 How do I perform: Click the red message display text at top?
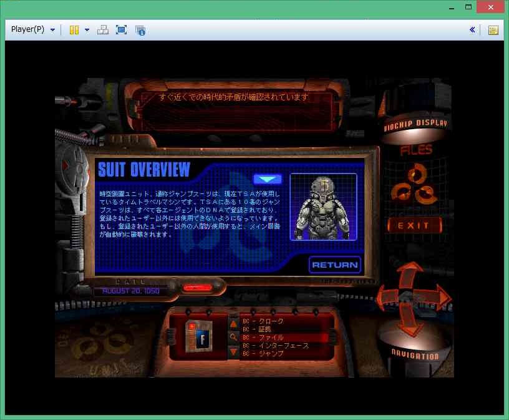tap(234, 97)
